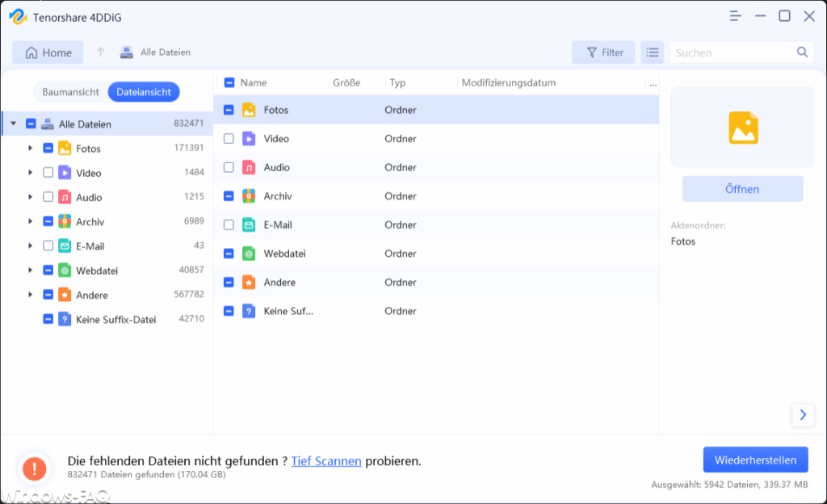Sort by Typ column header
This screenshot has height=504, width=827.
point(397,82)
